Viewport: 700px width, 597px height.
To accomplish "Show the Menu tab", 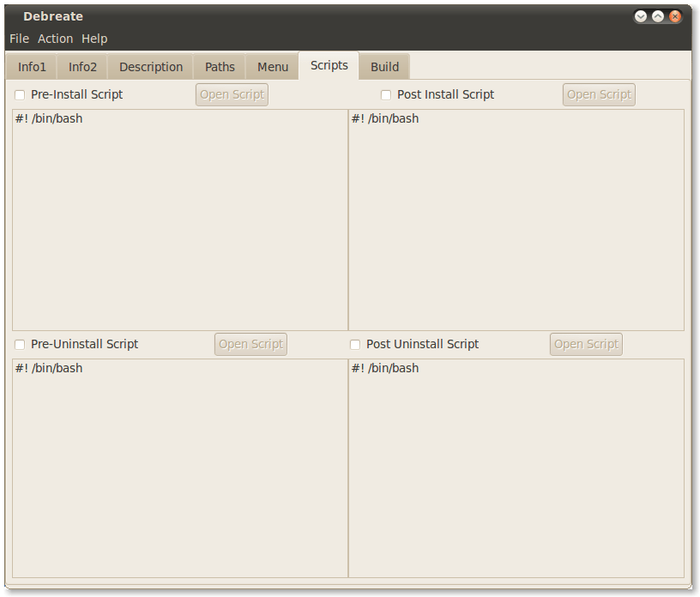I will (x=273, y=67).
